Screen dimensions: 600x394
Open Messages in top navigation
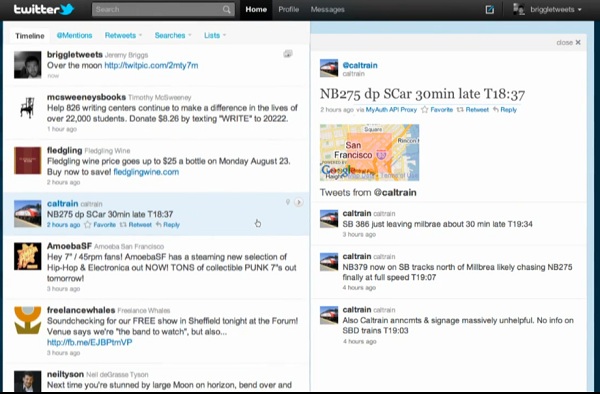(328, 10)
